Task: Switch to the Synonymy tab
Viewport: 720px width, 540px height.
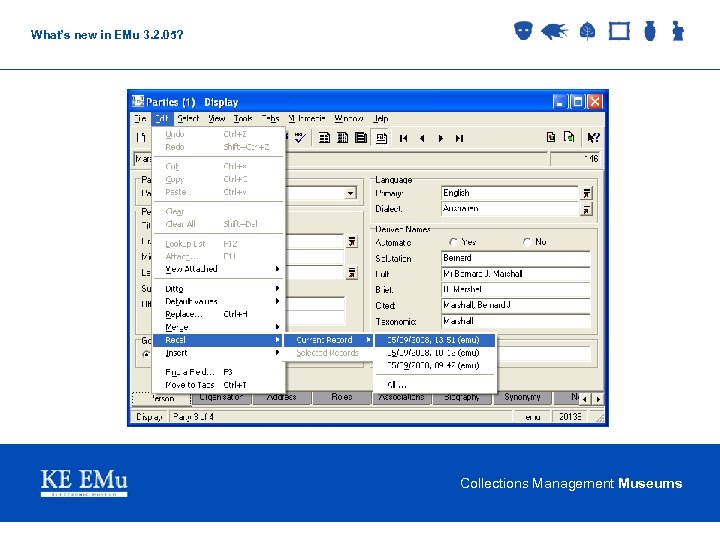Action: (522, 397)
